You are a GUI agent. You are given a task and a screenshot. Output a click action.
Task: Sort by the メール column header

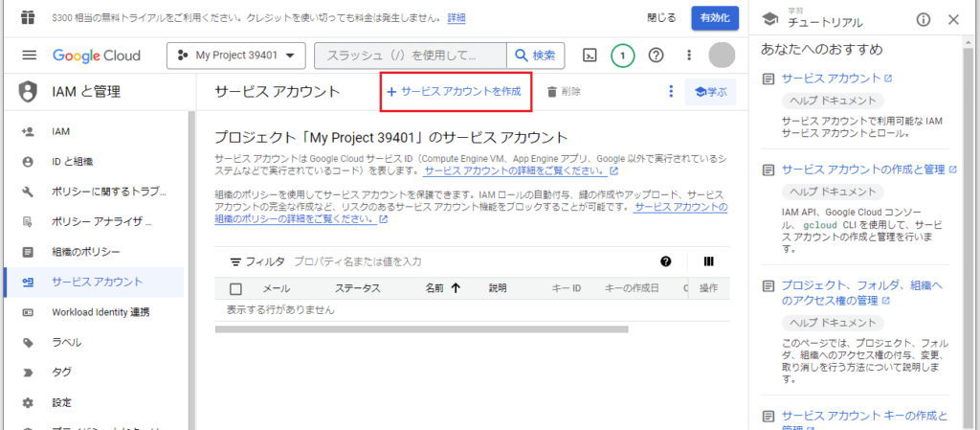276,289
